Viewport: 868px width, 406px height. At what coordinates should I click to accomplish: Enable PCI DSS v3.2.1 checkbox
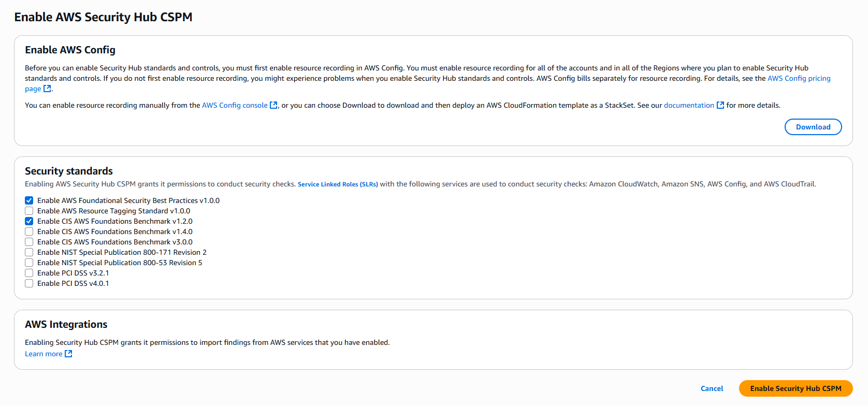[x=29, y=273]
